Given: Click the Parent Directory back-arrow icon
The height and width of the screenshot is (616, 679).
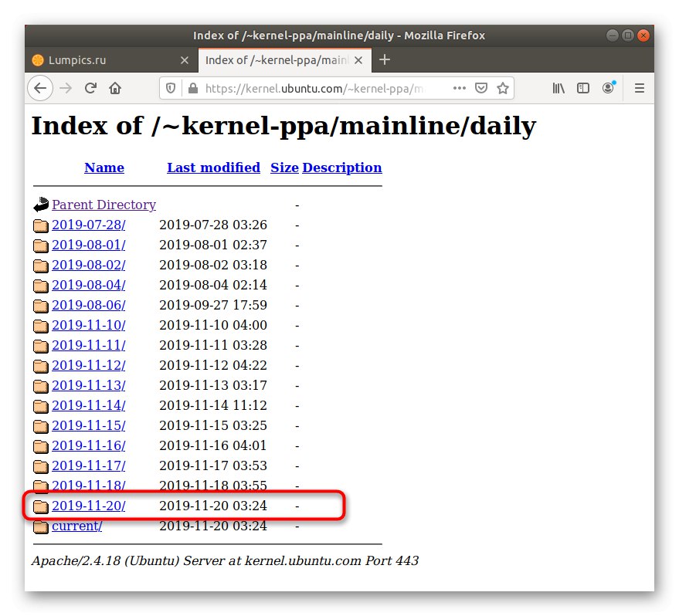Looking at the screenshot, I should pos(41,205).
